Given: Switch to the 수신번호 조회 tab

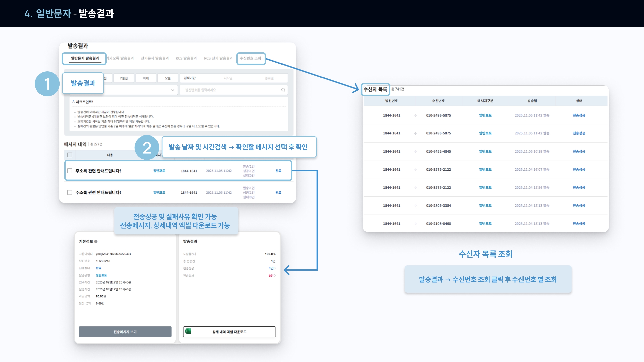Looking at the screenshot, I should click(x=251, y=58).
